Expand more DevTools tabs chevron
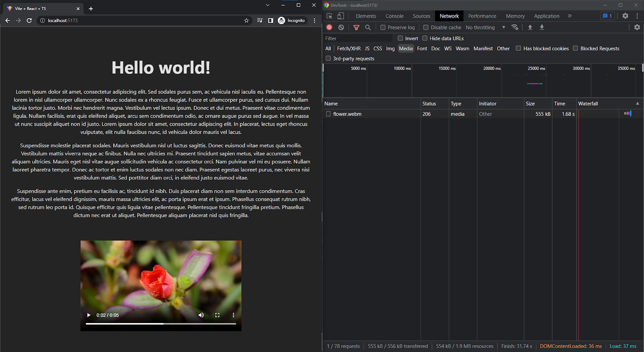The width and height of the screenshot is (644, 352). tap(570, 16)
